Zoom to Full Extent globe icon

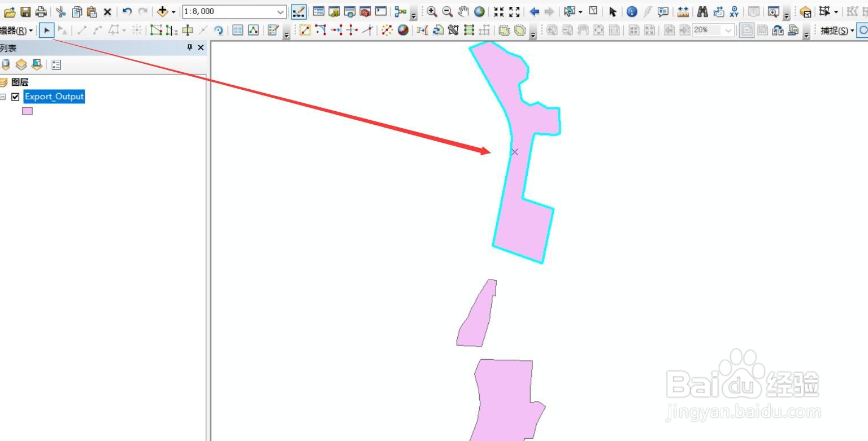click(x=479, y=11)
